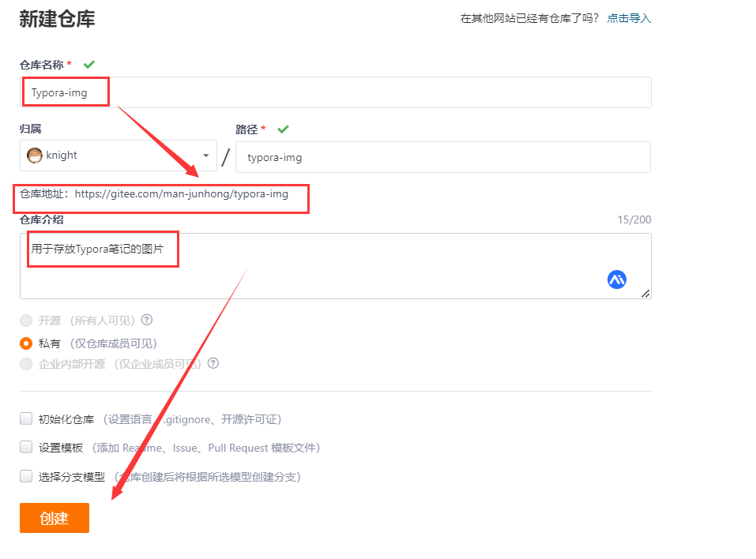Click the 选择分支模型 label text
756x559 pixels.
(x=72, y=477)
